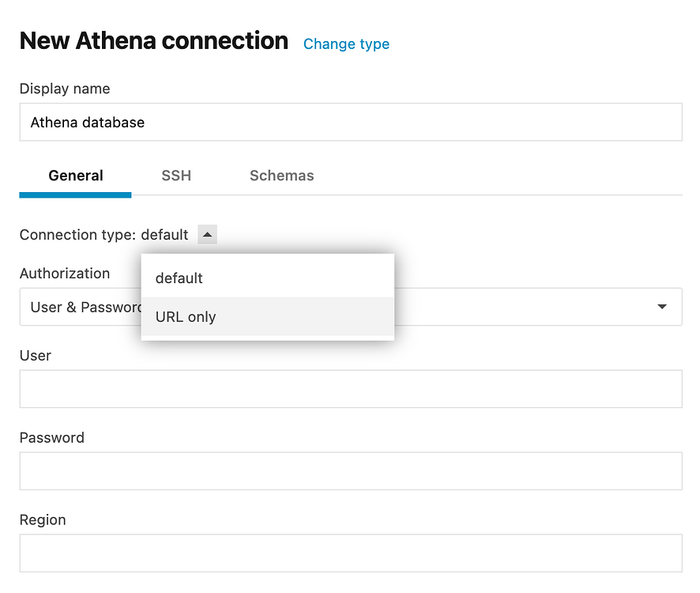
Task: Click the User input field
Action: [351, 389]
